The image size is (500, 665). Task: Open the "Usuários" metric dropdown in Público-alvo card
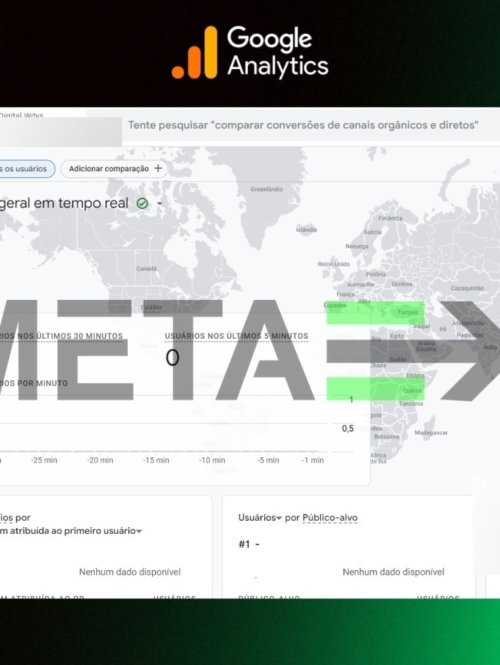(x=260, y=518)
